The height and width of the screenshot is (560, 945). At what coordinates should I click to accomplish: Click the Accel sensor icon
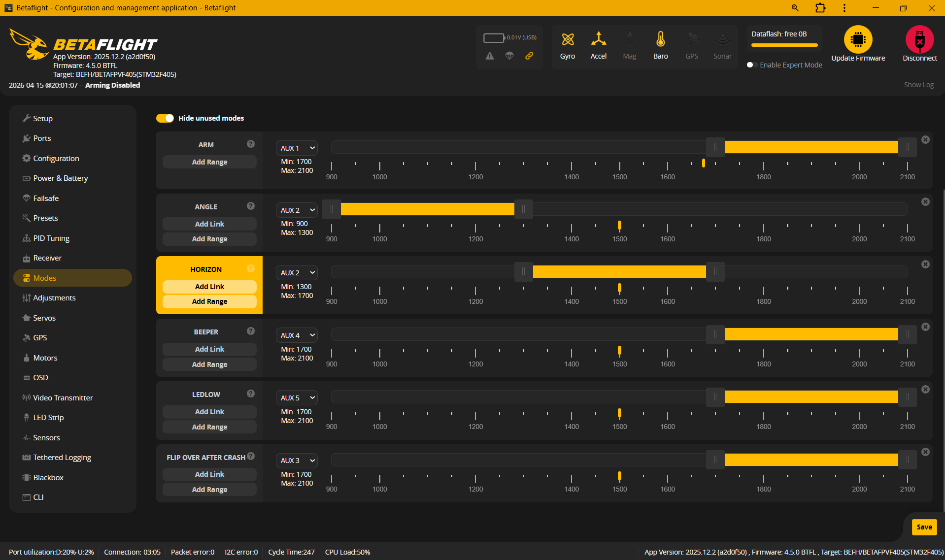[598, 39]
